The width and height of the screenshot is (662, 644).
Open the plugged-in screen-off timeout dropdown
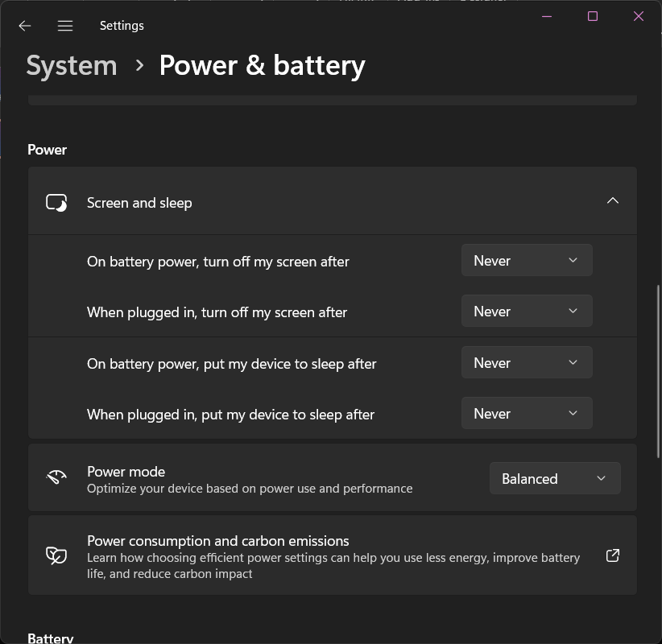click(x=527, y=311)
